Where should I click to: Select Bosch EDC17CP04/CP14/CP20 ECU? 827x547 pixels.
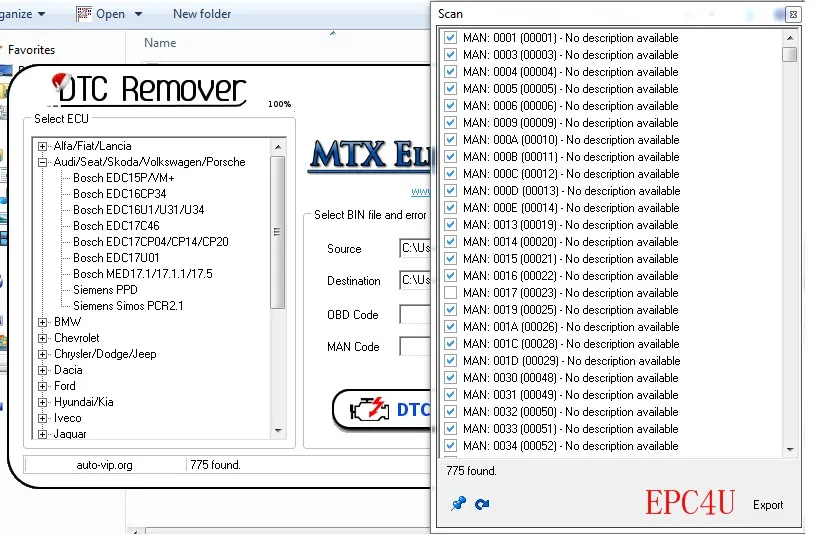(151, 242)
